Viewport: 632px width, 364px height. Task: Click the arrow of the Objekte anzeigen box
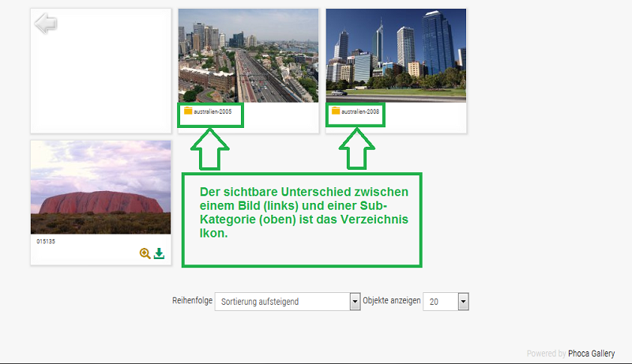pyautogui.click(x=464, y=302)
